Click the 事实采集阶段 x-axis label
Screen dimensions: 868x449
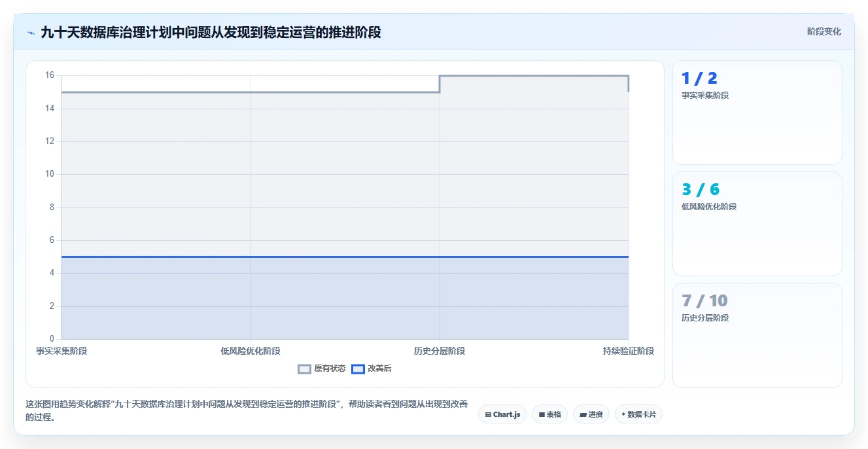[x=61, y=351]
